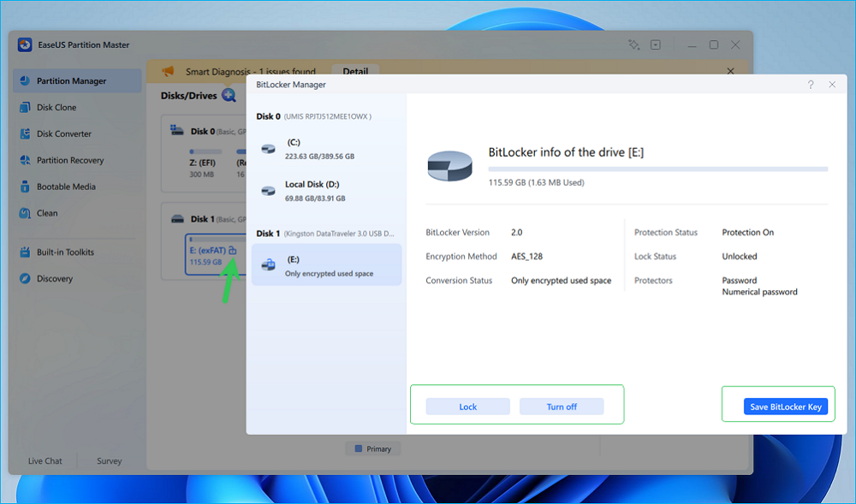Image resolution: width=856 pixels, height=504 pixels.
Task: Select Local Disk (D:) in BitLocker Manager
Action: 326,191
